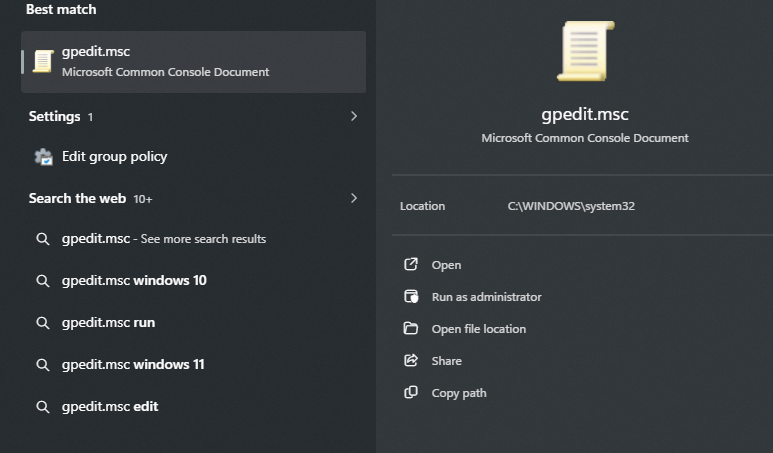Viewport: 773px width, 453px height.
Task: Click magnifier icon next to gpedit.msc edit
Action: 43,407
